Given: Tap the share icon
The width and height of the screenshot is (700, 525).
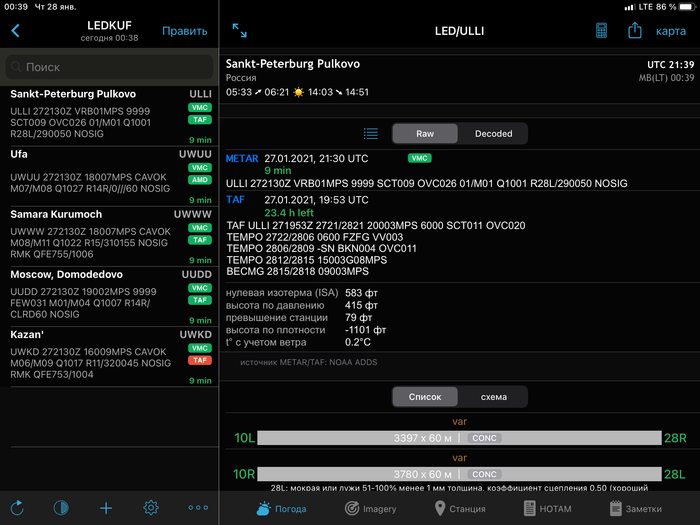Looking at the screenshot, I should (x=634, y=30).
